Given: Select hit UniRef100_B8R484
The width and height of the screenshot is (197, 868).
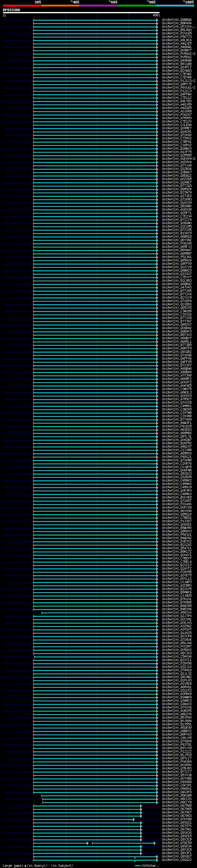Looking at the screenshot, I should pos(176,23).
